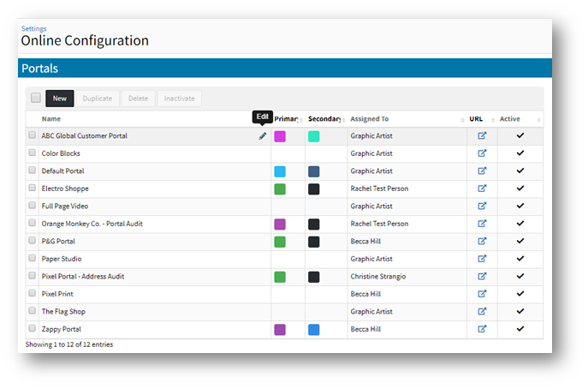The width and height of the screenshot is (588, 389).
Task: Check the Full Page Video row checkbox
Action: pyautogui.click(x=33, y=205)
